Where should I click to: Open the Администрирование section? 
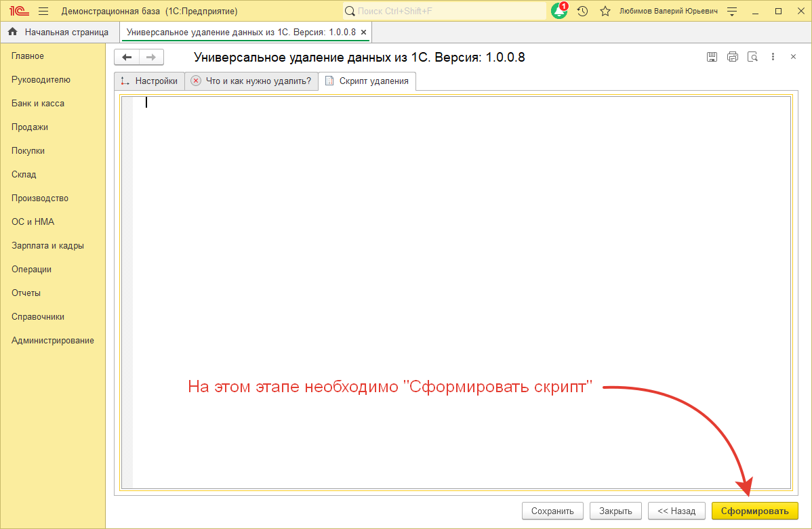[53, 340]
